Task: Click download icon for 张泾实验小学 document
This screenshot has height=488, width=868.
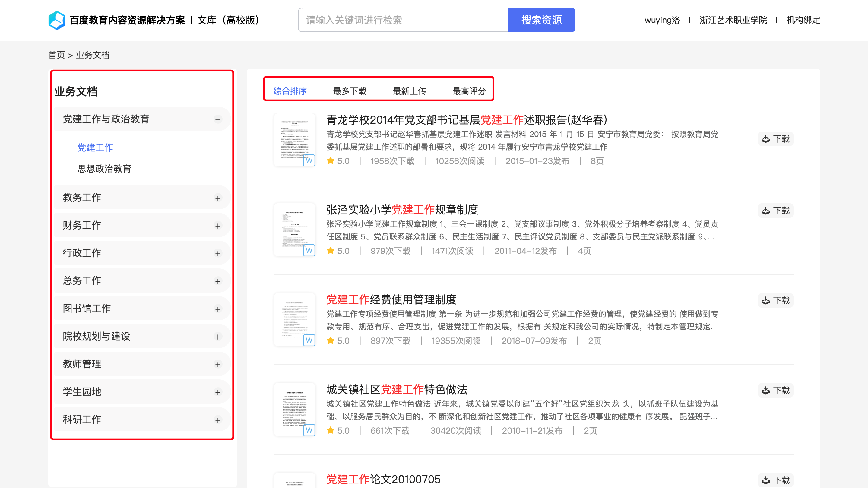Action: click(765, 211)
